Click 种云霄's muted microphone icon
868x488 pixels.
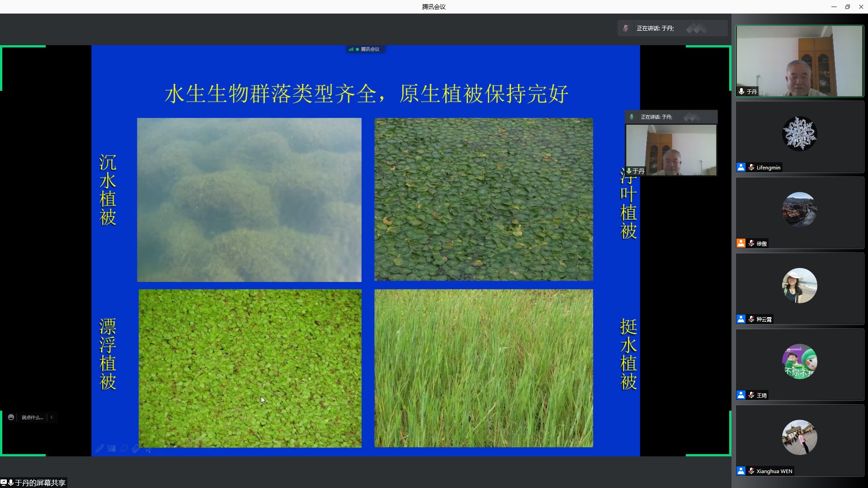pos(751,319)
